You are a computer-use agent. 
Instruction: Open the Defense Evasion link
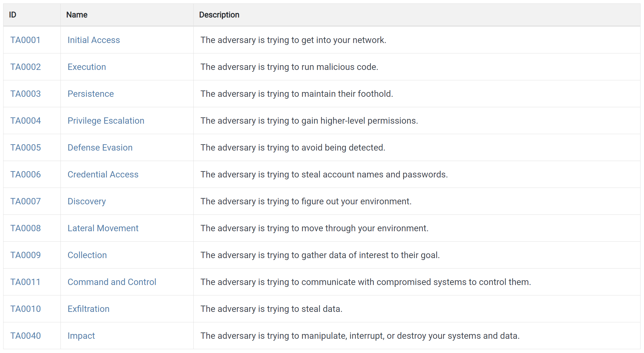click(100, 148)
